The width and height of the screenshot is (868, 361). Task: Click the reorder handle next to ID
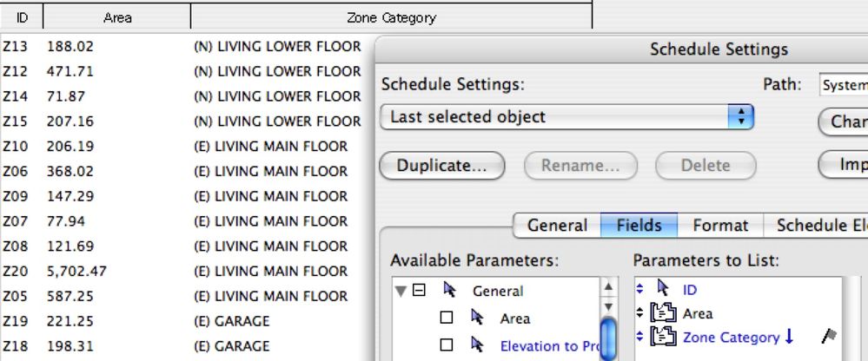tap(640, 290)
